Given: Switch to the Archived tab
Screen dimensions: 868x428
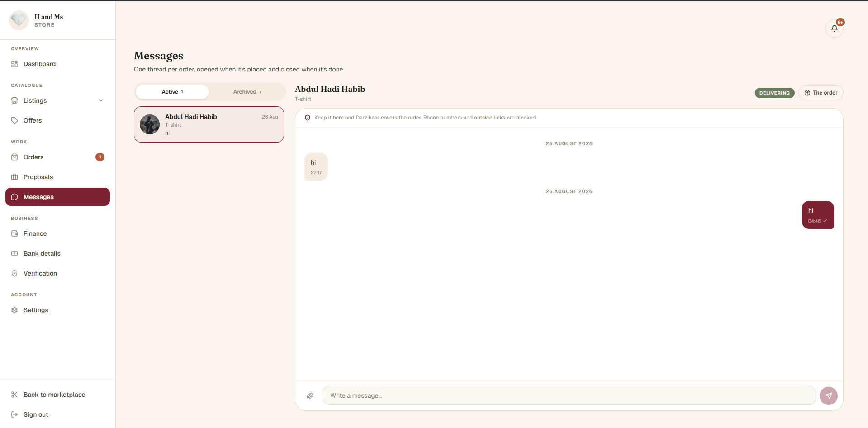Looking at the screenshot, I should [x=247, y=92].
